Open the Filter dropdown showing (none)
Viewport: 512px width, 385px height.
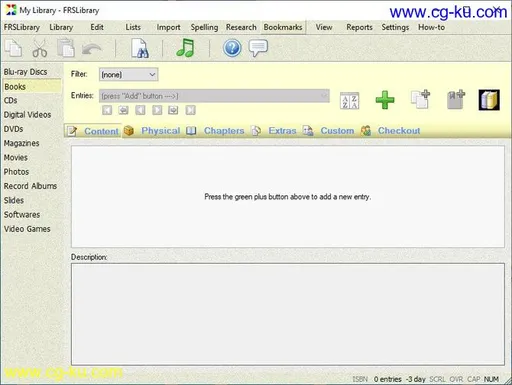128,74
